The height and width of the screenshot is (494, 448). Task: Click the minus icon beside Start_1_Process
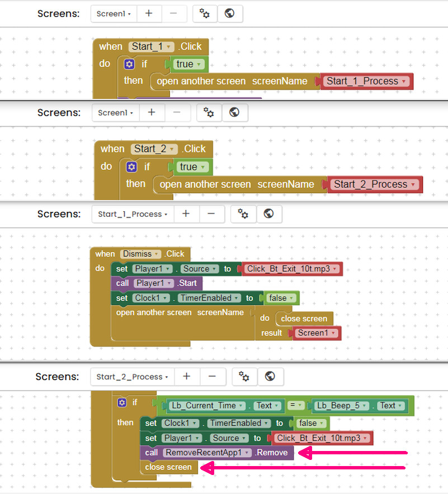point(211,214)
